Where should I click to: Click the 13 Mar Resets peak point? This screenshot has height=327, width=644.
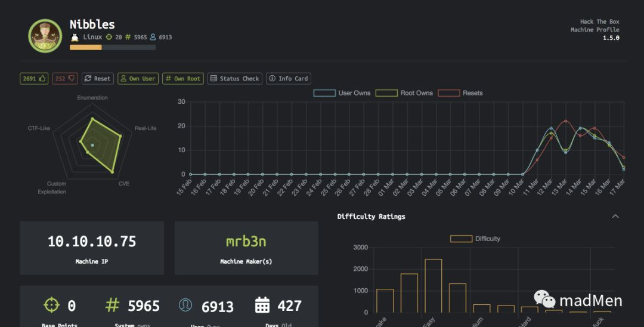pos(565,121)
